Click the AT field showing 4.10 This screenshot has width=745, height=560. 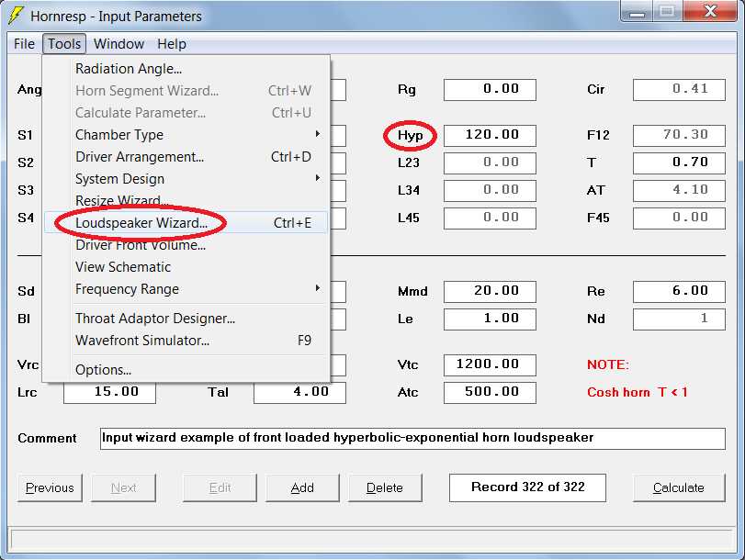pos(679,190)
